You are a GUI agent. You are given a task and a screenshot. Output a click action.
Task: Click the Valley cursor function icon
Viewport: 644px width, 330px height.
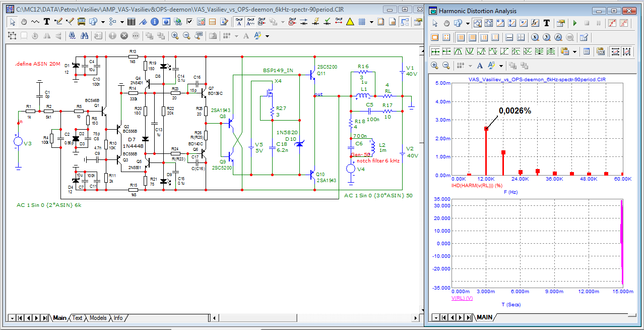point(470,51)
